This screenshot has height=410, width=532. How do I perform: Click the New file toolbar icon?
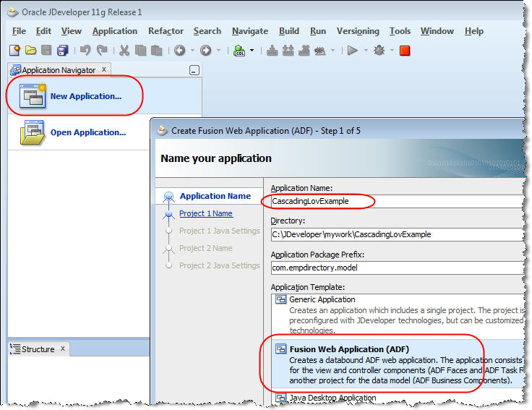pyautogui.click(x=14, y=51)
